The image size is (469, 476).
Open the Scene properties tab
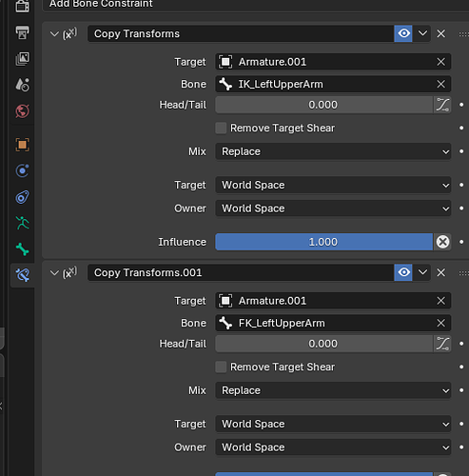[22, 85]
